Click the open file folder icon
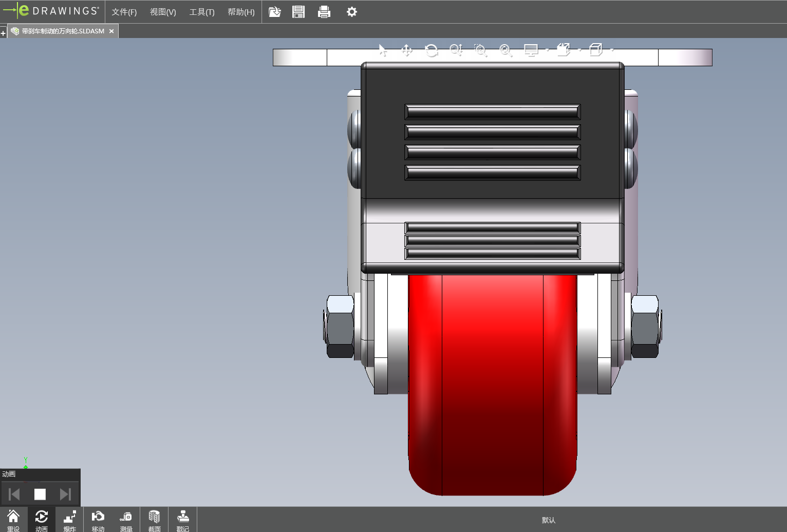787x532 pixels. point(275,12)
